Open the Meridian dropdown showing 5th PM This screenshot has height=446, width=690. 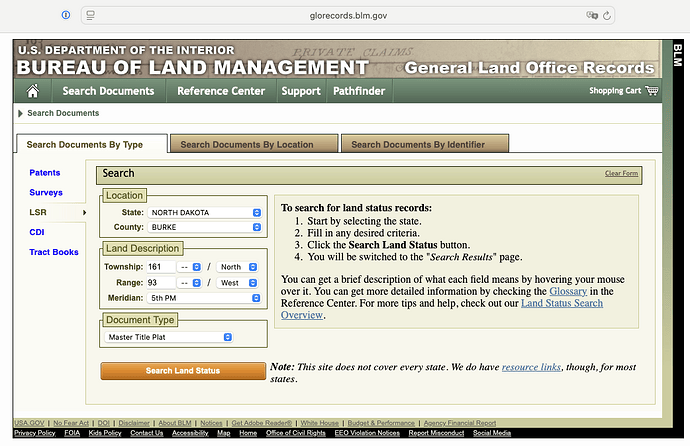click(x=205, y=298)
